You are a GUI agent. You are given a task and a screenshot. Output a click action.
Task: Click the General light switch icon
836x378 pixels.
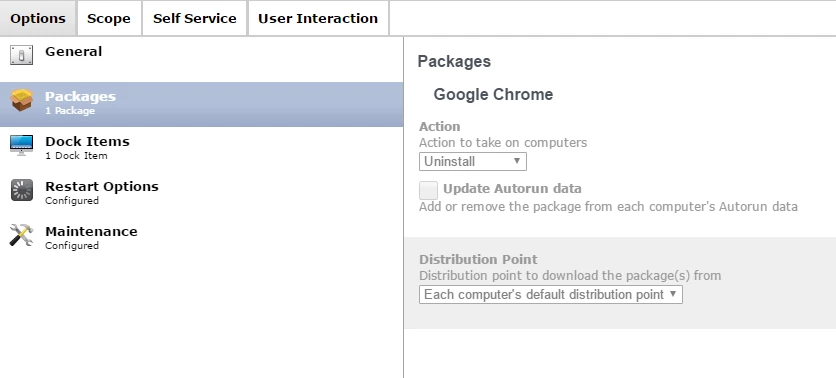coord(21,55)
